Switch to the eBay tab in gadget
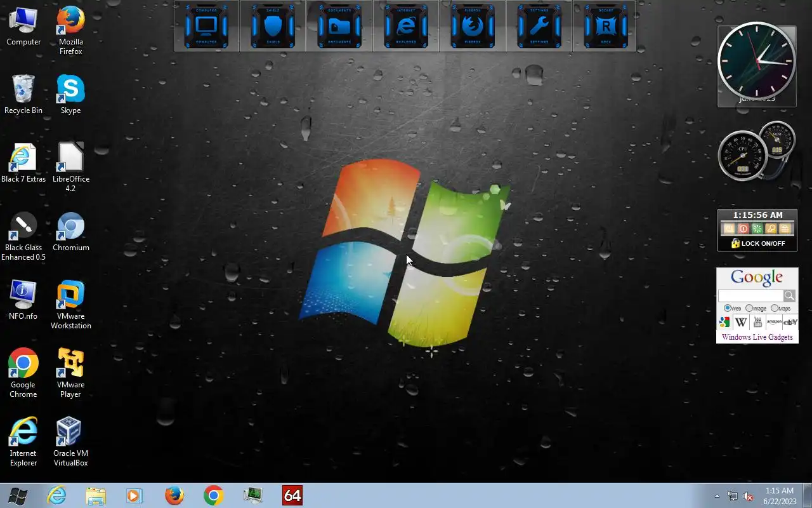The width and height of the screenshot is (812, 508). (x=790, y=322)
